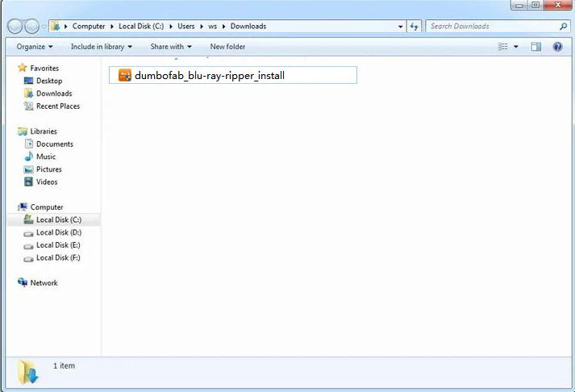Screen dimensions: 575x392
Task: Click the Network icon in sidebar
Action: tap(23, 283)
